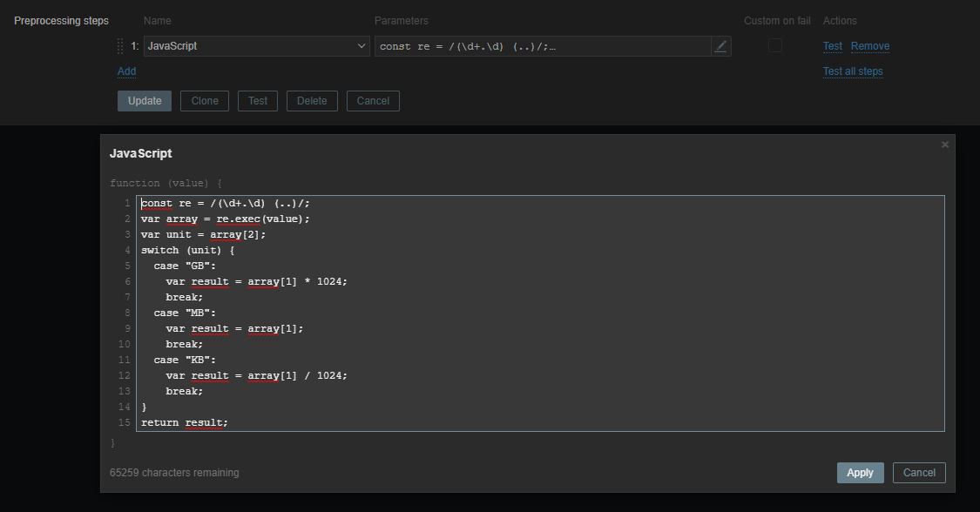Screen dimensions: 980x512
Task: Cancel the JavaScript editor dialog
Action: coord(919,472)
